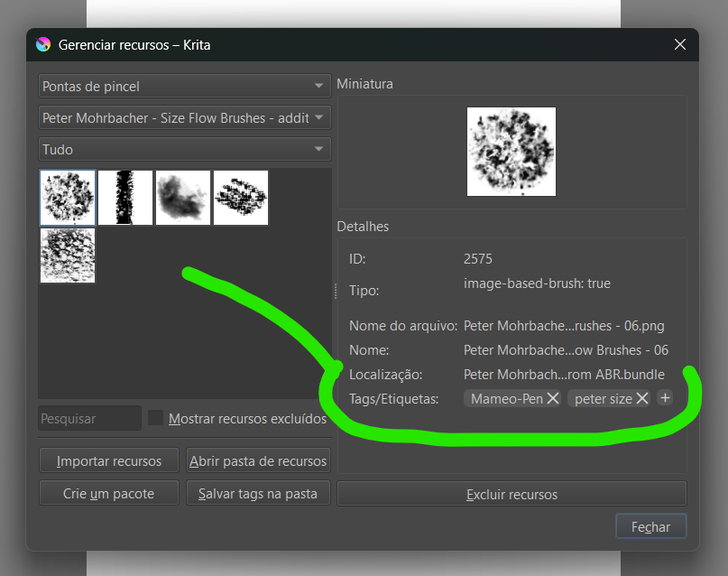The height and width of the screenshot is (576, 728).
Task: Select the vertical black stripe brush thumbnail
Action: [x=125, y=198]
